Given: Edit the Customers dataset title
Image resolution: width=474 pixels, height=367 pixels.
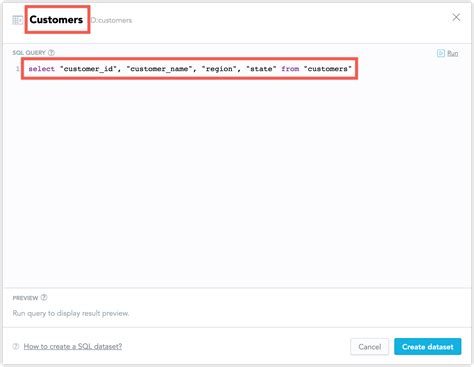Looking at the screenshot, I should click(56, 20).
